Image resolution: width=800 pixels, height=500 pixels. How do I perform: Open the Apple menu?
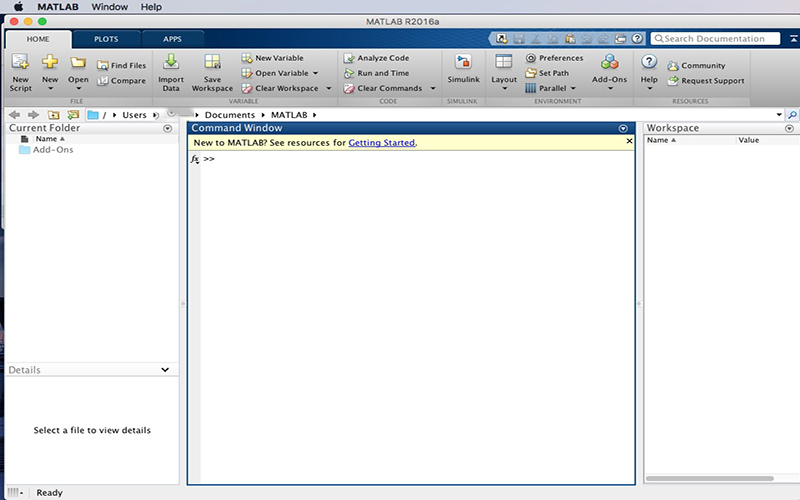[18, 7]
